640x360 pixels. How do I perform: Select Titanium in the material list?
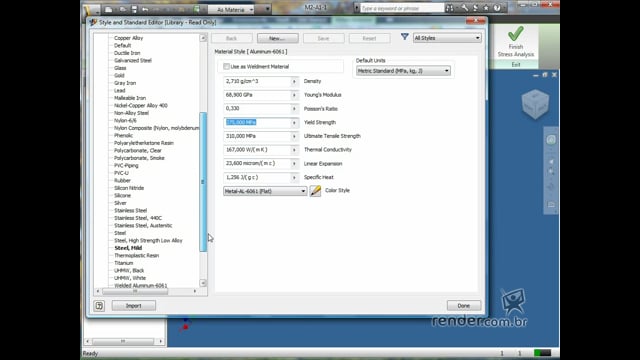point(124,263)
